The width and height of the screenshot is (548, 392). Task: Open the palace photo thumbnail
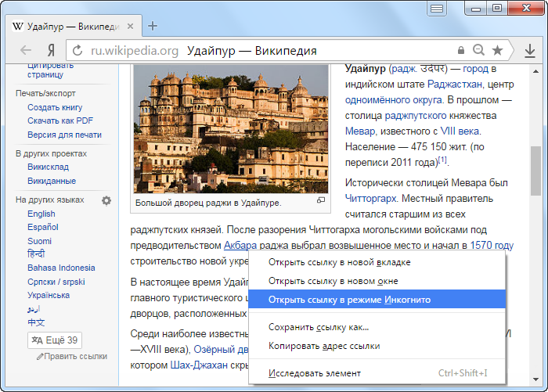231,128
